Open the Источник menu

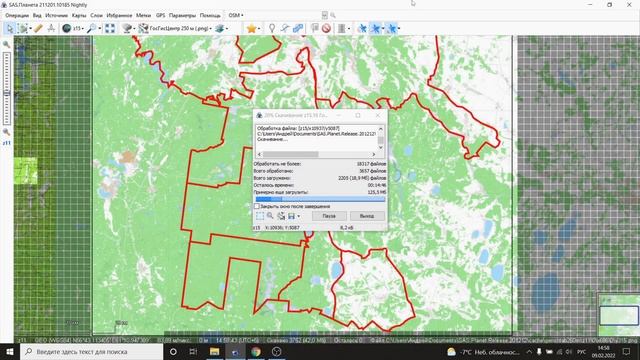[56, 16]
